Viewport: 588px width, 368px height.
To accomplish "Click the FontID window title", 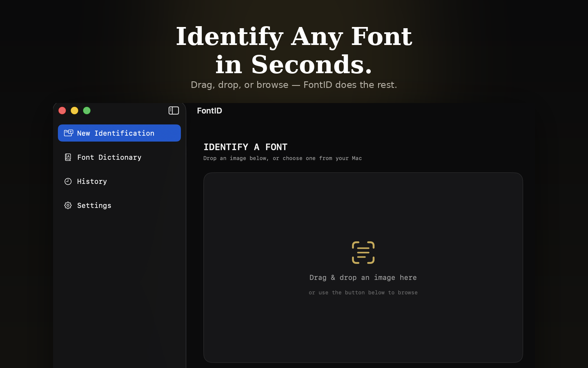I will point(209,111).
